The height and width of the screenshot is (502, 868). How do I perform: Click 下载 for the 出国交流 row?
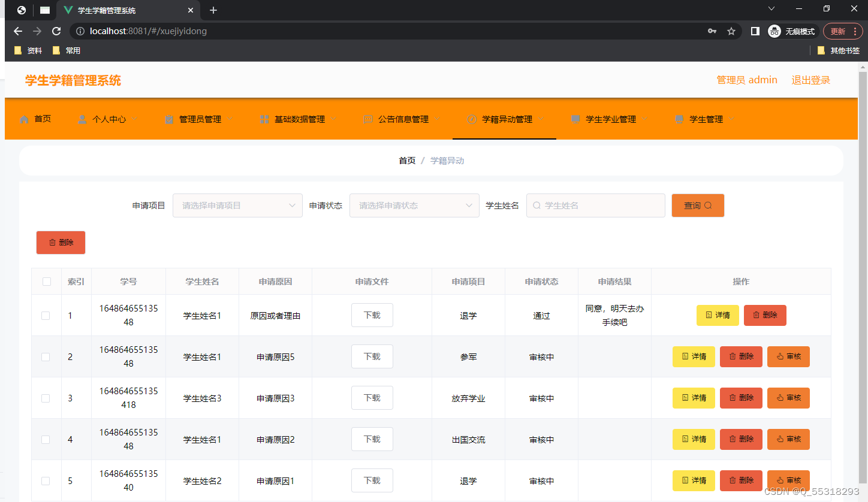[x=372, y=439]
